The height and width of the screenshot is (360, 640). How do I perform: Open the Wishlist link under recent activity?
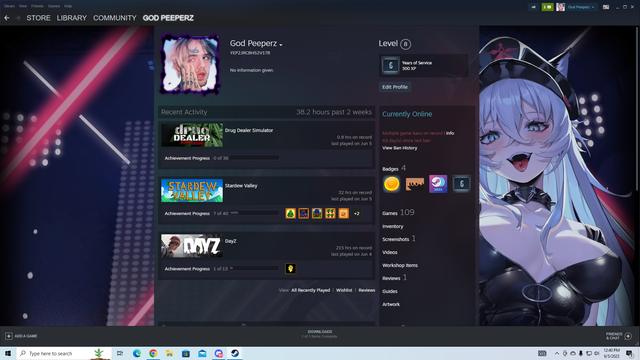point(344,290)
